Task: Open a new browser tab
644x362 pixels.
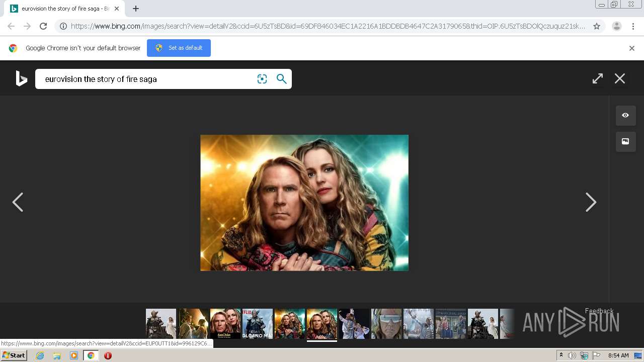Action: click(x=136, y=9)
